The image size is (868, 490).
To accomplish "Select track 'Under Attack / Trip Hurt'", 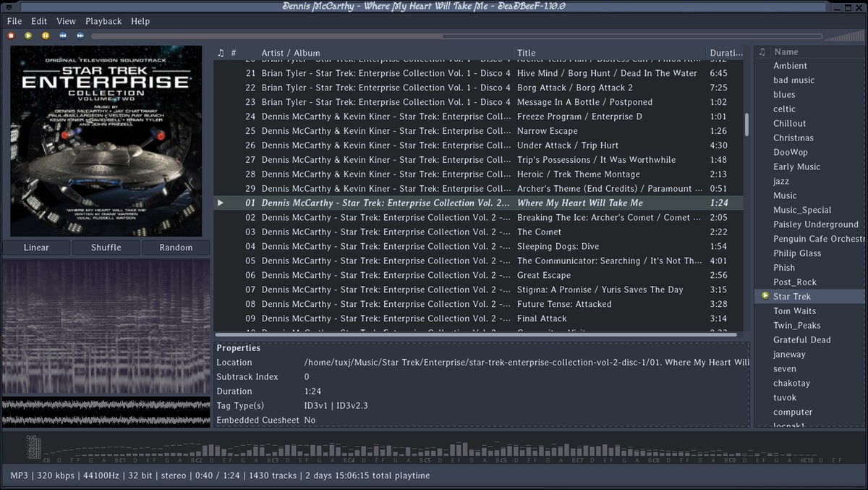I will pyautogui.click(x=478, y=145).
